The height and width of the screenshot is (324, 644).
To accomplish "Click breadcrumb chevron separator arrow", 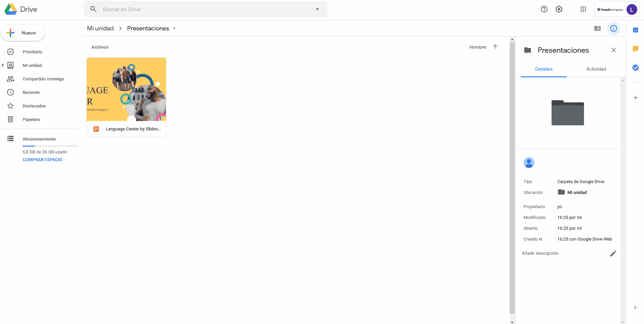I will [x=120, y=28].
